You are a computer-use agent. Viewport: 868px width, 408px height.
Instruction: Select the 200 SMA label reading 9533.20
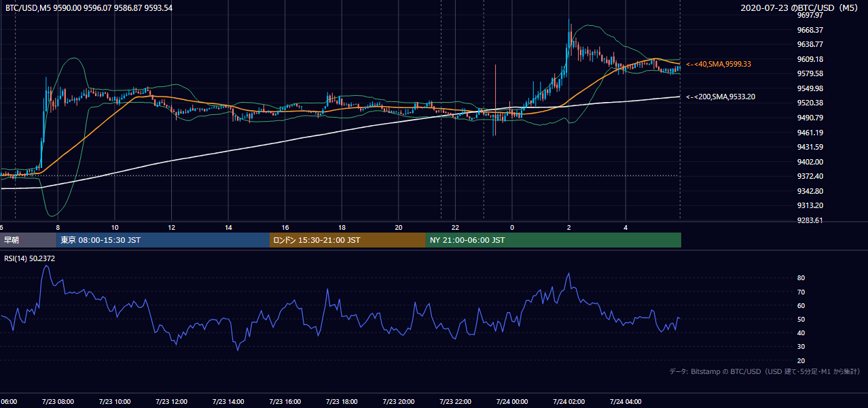tap(721, 97)
